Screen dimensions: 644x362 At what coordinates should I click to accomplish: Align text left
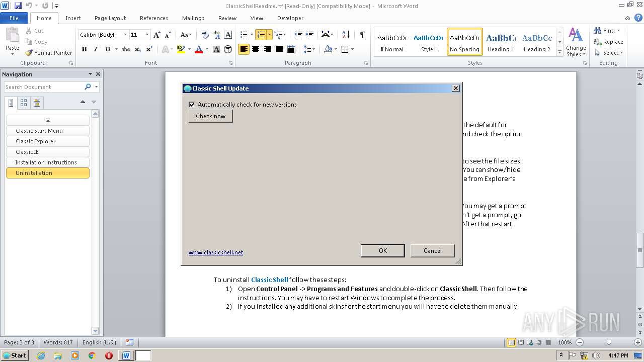coord(244,49)
